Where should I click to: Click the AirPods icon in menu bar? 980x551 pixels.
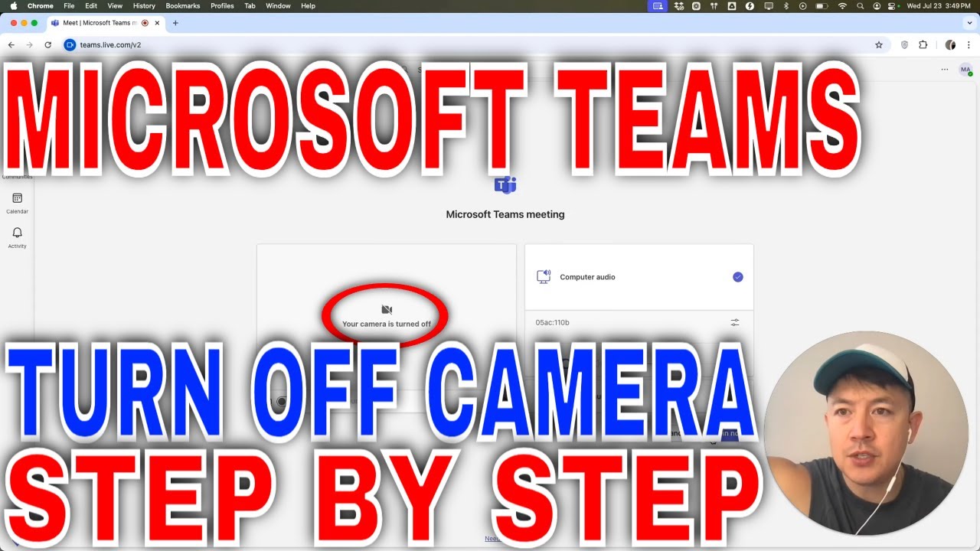[x=714, y=6]
